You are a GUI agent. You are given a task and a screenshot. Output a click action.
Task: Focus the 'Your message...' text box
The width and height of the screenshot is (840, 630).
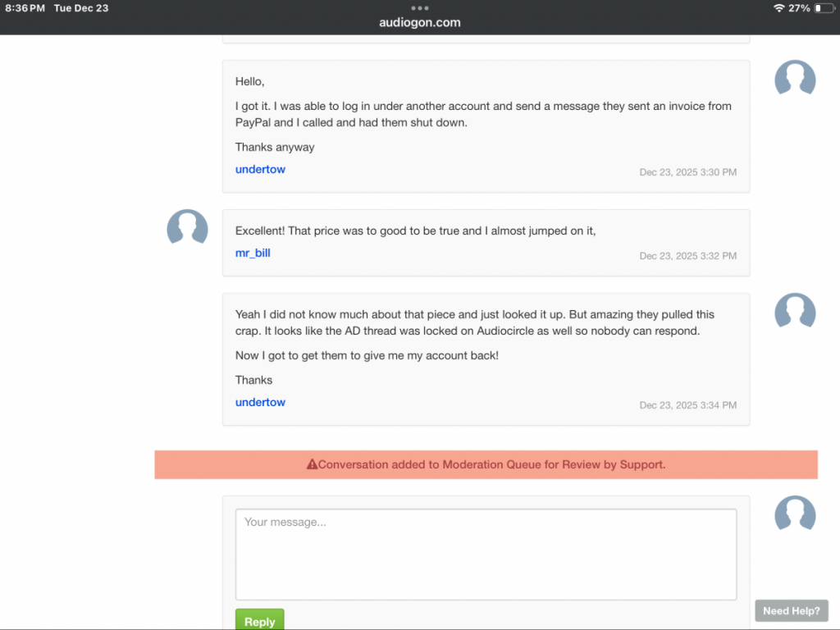(486, 555)
